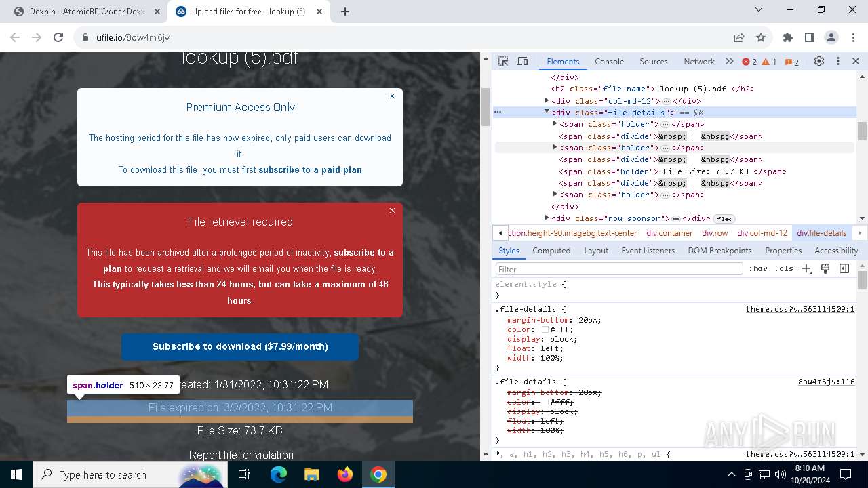Bookmark this page with the star

(x=760, y=37)
